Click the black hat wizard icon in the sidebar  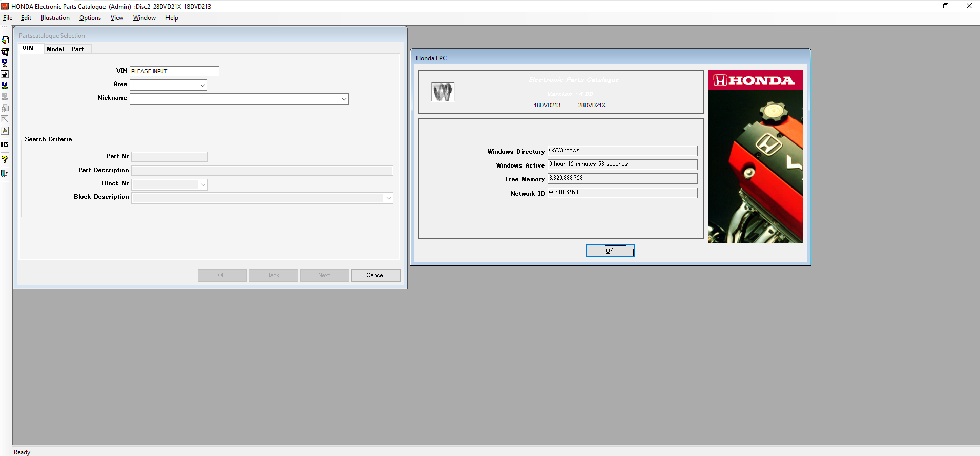pos(5,74)
